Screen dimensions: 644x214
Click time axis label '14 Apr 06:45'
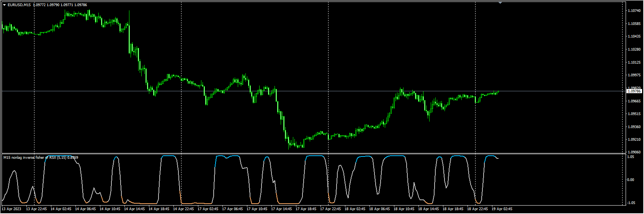85,209
